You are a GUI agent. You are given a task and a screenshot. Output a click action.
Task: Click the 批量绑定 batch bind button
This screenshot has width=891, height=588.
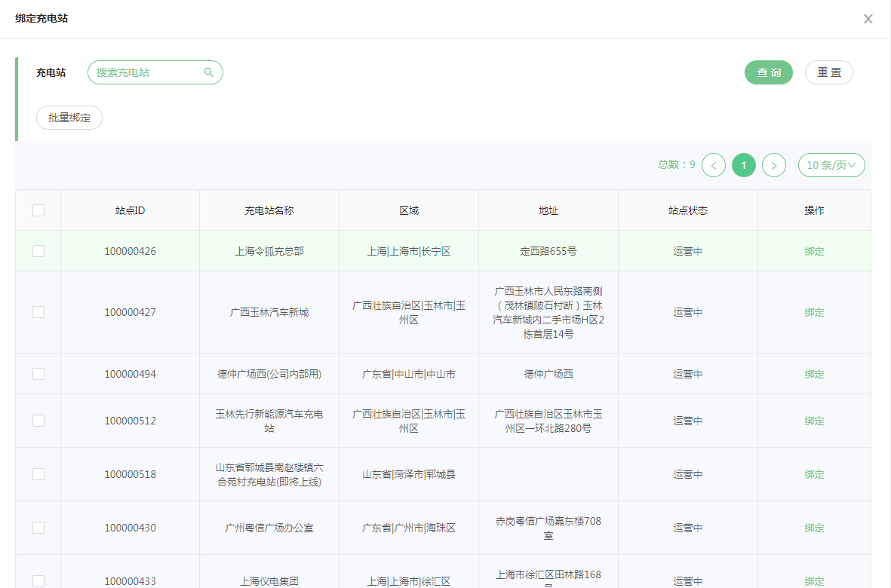tap(69, 118)
